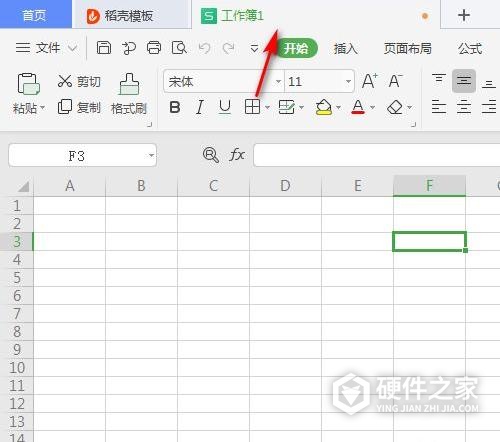This screenshot has width=500, height=442.
Task: Click the zoom magnifier icon by formula bar
Action: pos(211,155)
